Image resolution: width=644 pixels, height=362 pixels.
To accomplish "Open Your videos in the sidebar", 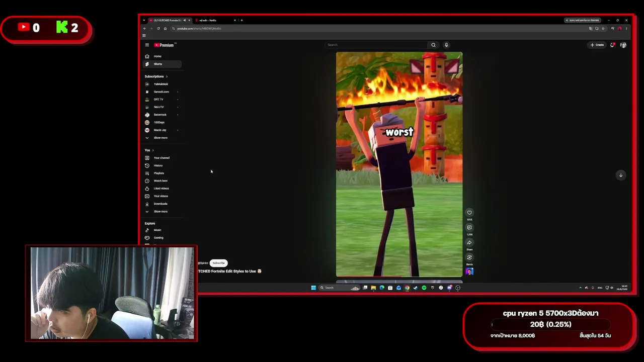I will (x=162, y=196).
